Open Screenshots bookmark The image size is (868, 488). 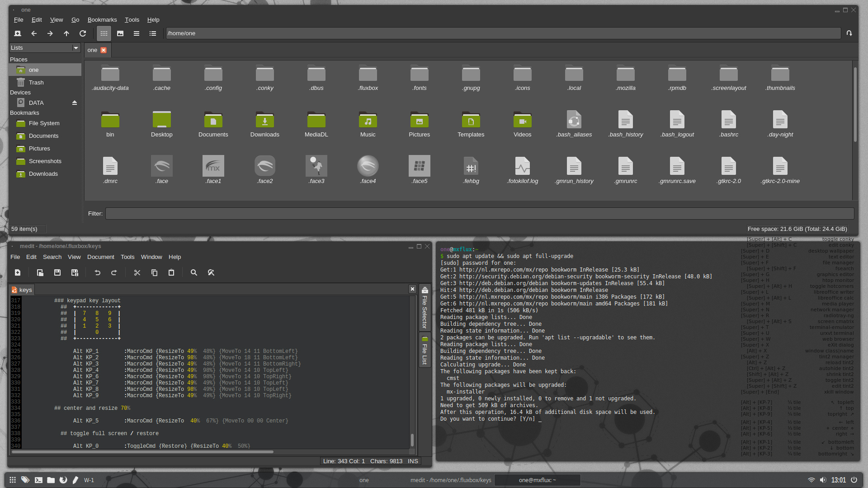tap(45, 161)
